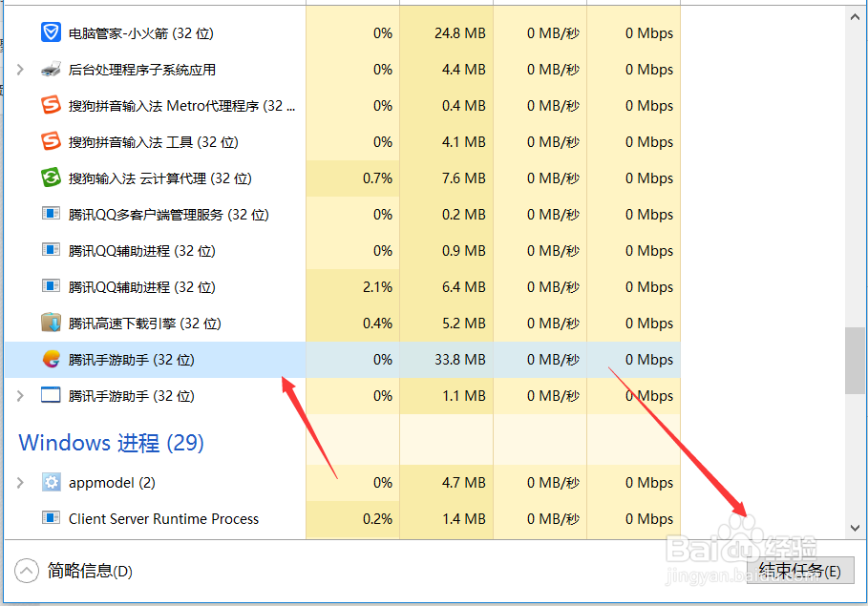Click the 4.4 MB memory cell
The height and width of the screenshot is (606, 868).
click(x=446, y=70)
